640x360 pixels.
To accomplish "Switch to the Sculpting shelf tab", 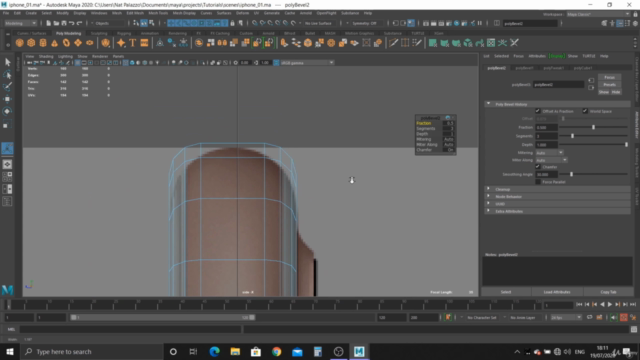I will (x=99, y=33).
